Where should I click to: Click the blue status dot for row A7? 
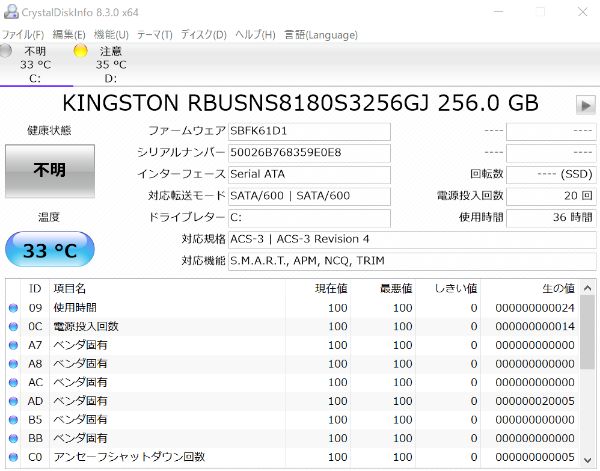pos(13,346)
